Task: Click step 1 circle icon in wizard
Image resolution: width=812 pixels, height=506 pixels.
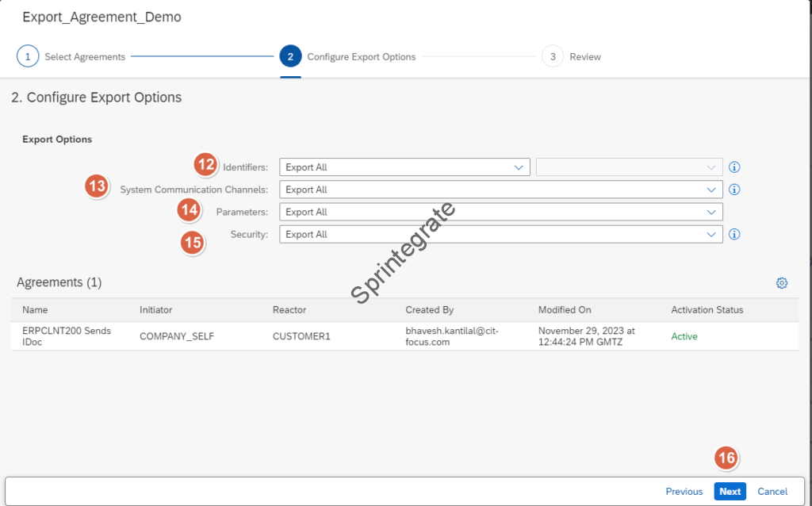Action: 28,57
